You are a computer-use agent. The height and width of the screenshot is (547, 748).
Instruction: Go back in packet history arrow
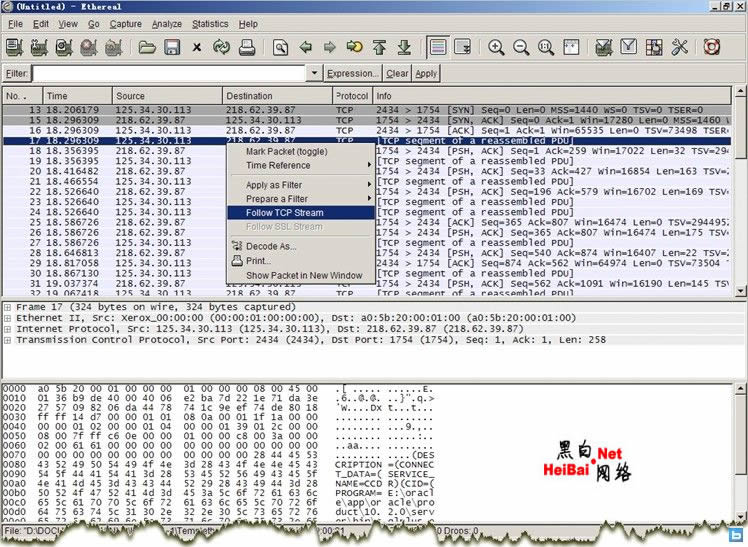tap(305, 47)
